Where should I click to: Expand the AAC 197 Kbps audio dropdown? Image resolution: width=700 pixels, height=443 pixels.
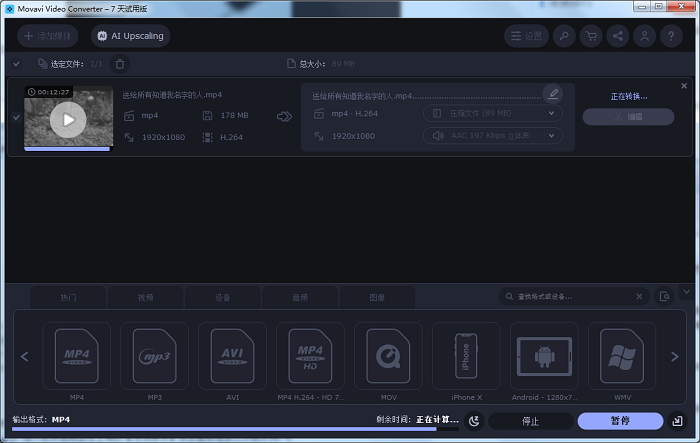(493, 136)
